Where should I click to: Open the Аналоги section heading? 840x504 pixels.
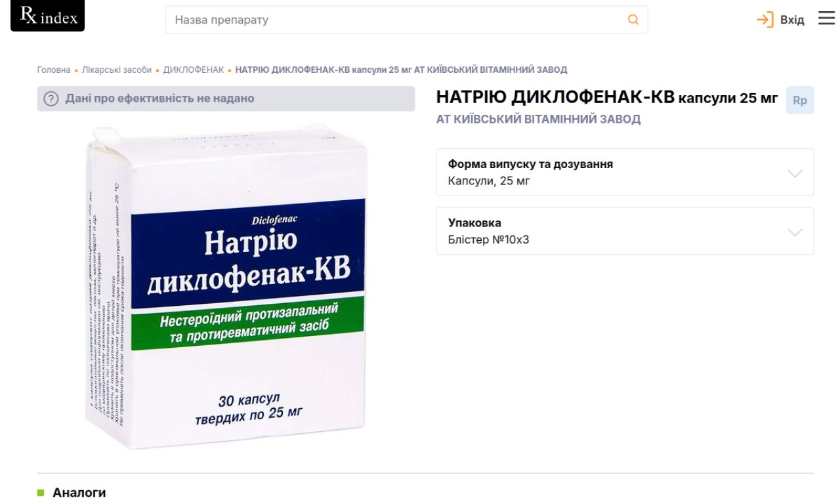coord(79,492)
